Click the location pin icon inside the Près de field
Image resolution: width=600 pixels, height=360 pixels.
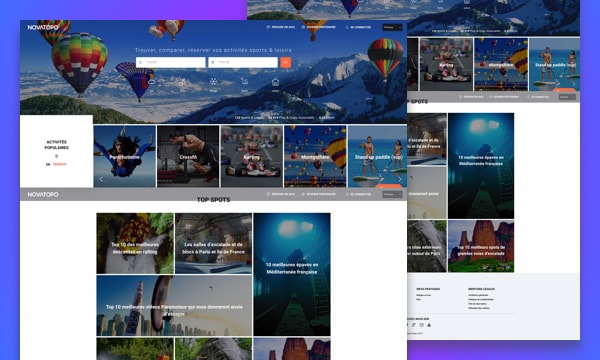[213, 62]
